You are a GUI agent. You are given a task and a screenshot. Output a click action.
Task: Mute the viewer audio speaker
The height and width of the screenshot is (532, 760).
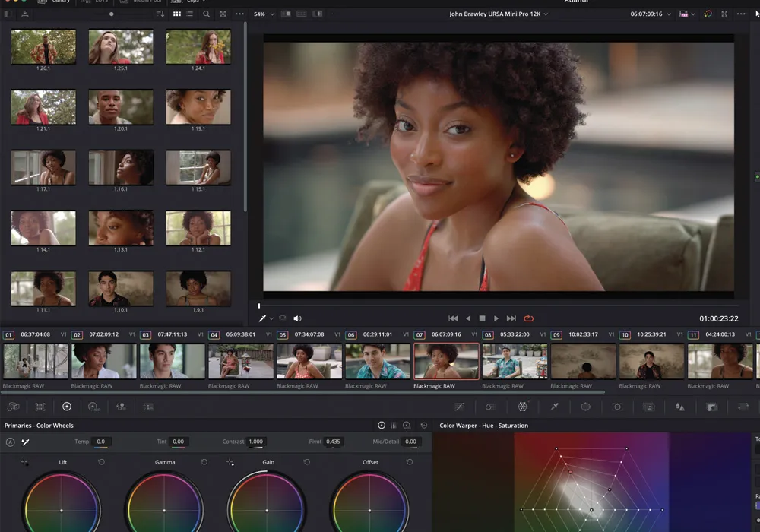(297, 318)
